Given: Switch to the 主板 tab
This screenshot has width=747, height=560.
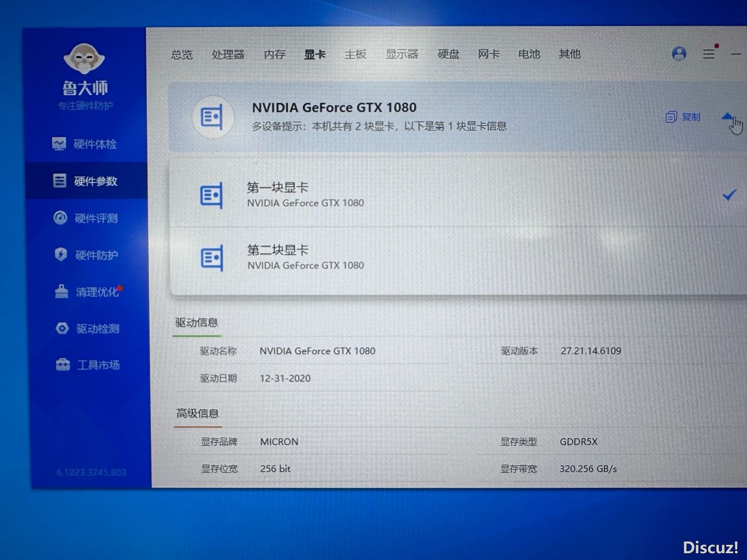Looking at the screenshot, I should (x=355, y=54).
